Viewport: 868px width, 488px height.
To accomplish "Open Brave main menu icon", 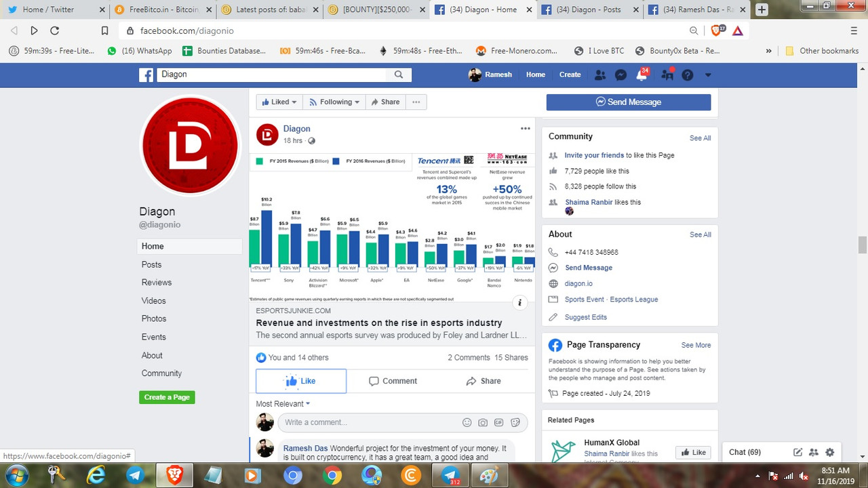I will click(854, 30).
